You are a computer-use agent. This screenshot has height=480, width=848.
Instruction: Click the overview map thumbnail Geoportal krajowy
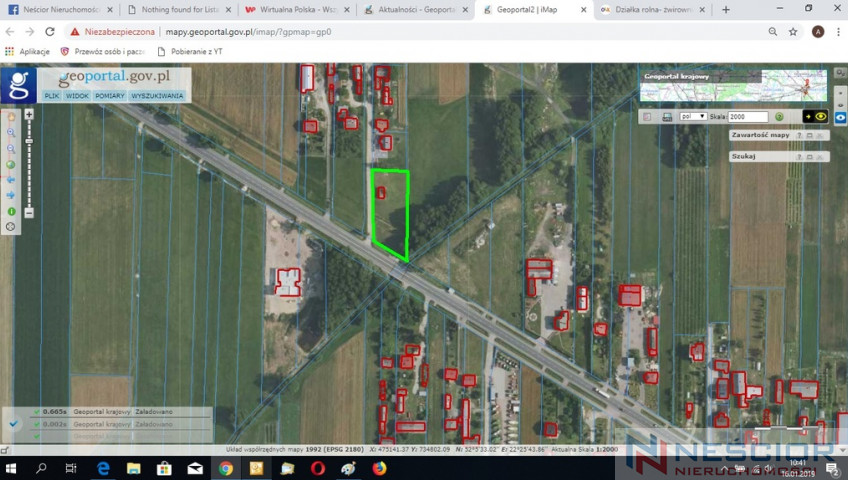click(733, 85)
